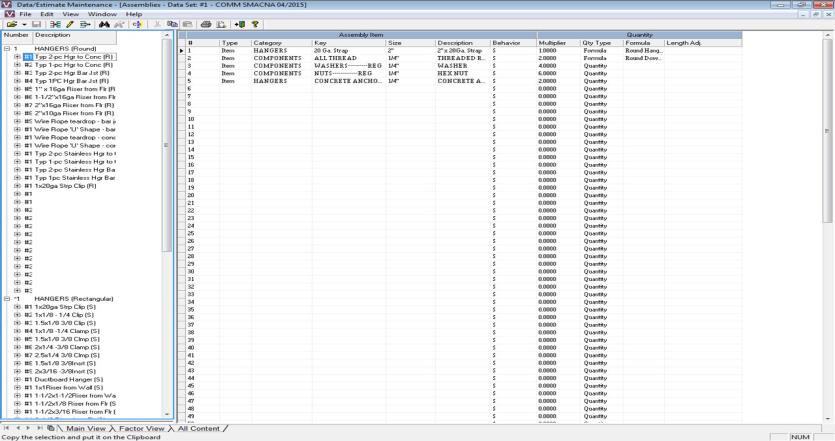835x441 pixels.
Task: Open the Edit menu
Action: [47, 14]
